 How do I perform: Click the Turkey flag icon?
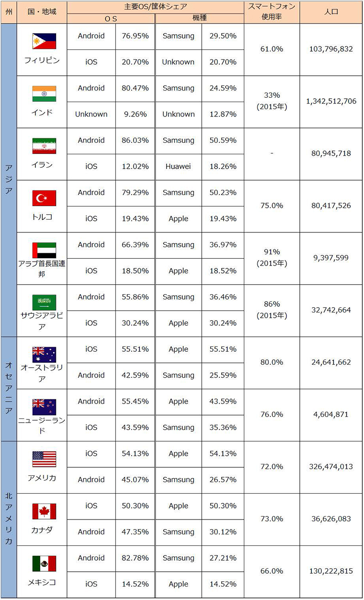point(44,198)
